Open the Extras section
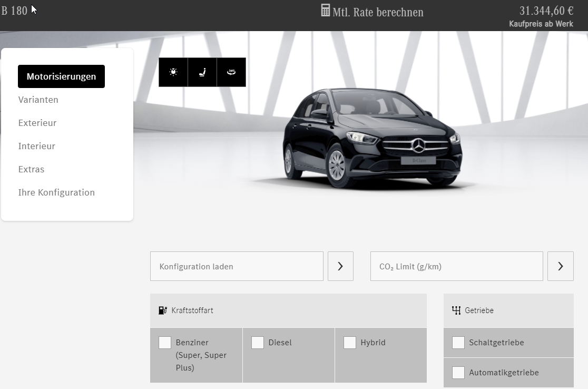 click(x=31, y=170)
